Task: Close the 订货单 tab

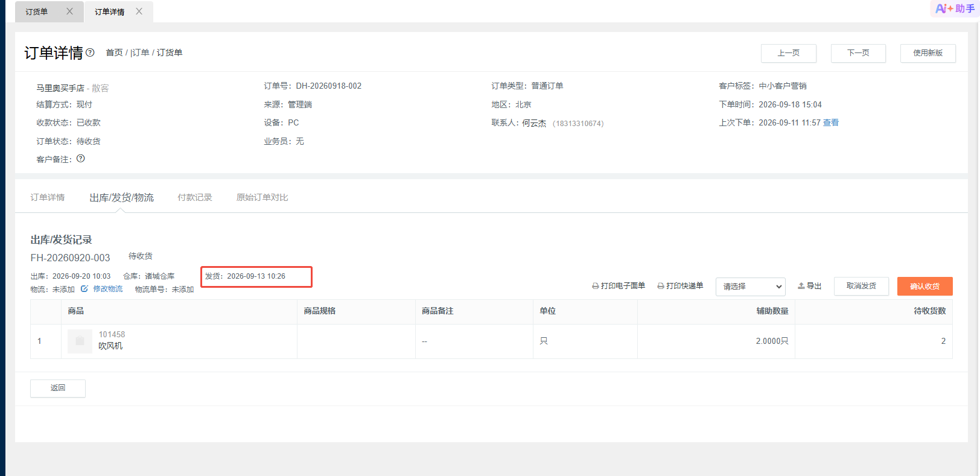Action: click(69, 11)
